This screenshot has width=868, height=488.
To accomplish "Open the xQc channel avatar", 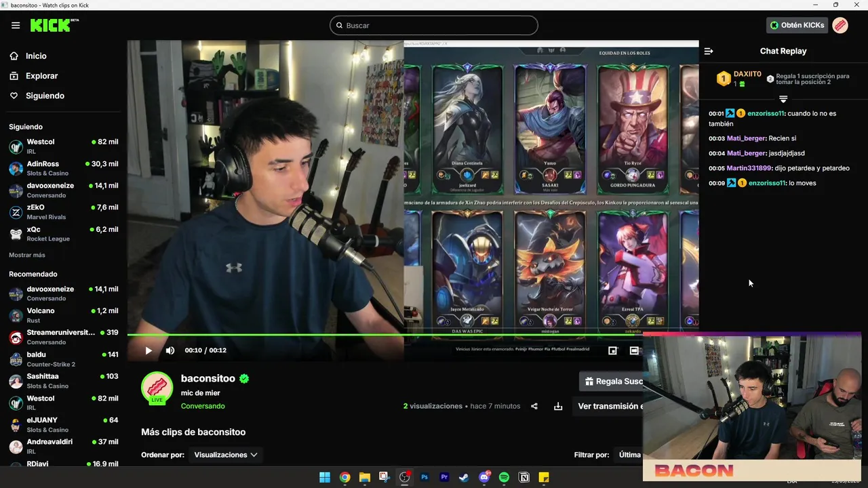I will pyautogui.click(x=16, y=234).
